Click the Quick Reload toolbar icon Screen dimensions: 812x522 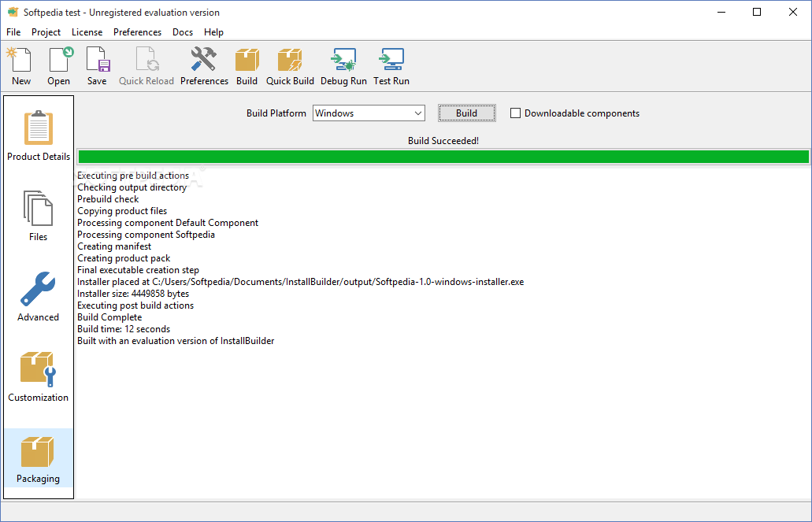(x=146, y=66)
